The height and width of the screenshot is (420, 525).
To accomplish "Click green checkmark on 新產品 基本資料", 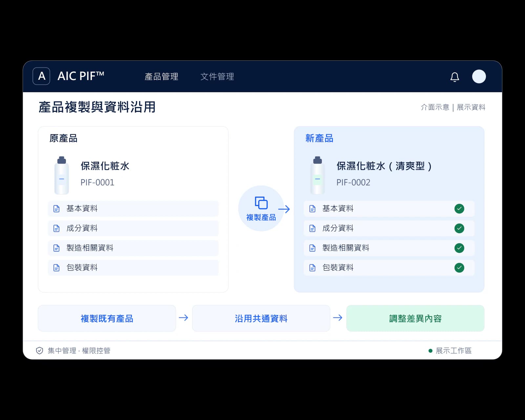I will [x=459, y=209].
